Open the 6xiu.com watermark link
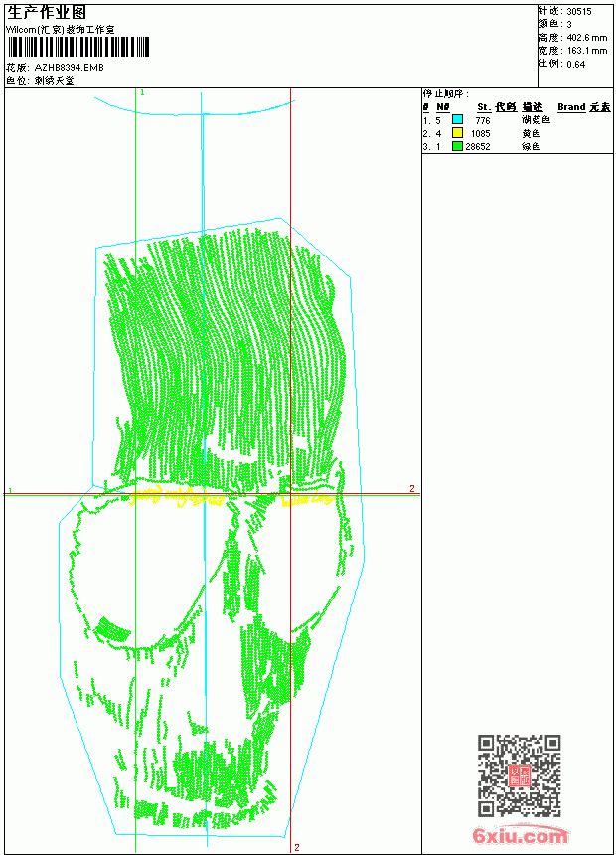 point(520,835)
